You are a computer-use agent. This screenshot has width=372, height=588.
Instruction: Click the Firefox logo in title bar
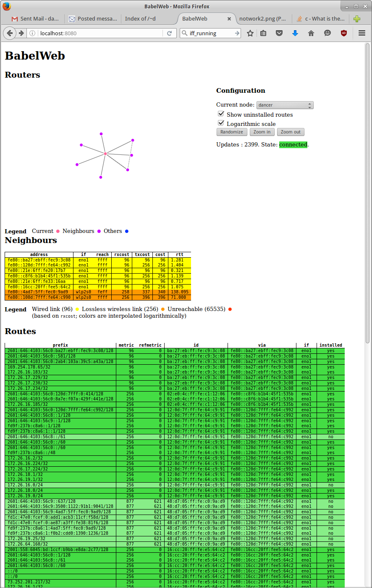pyautogui.click(x=7, y=6)
